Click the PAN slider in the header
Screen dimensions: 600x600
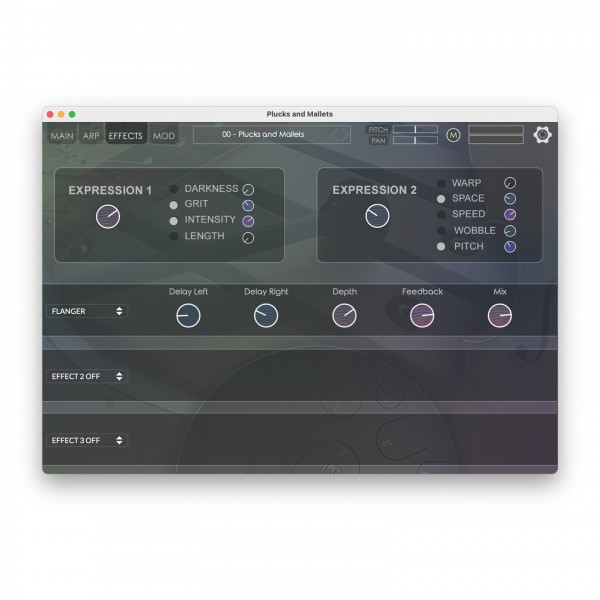416,140
